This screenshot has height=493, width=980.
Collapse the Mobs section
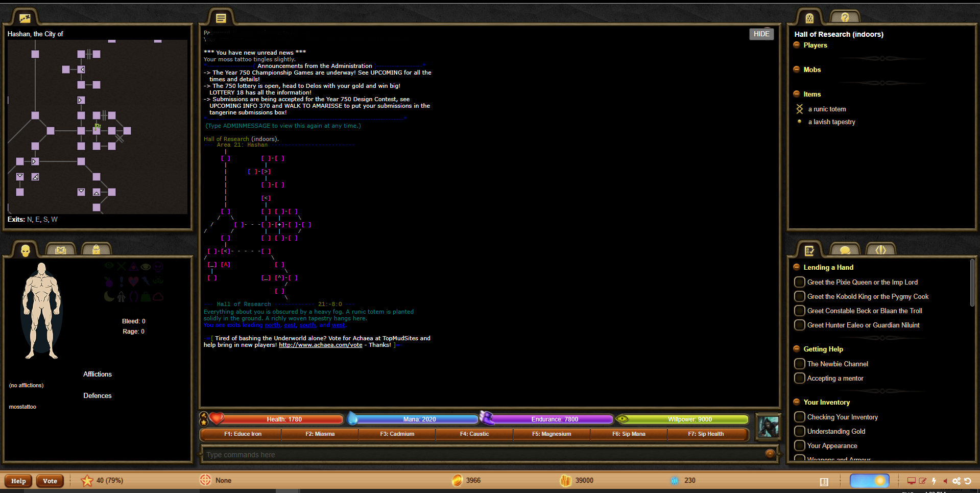coord(796,69)
